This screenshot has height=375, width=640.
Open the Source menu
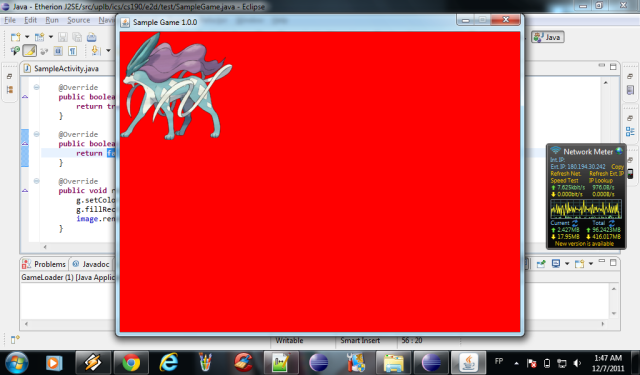coord(78,20)
